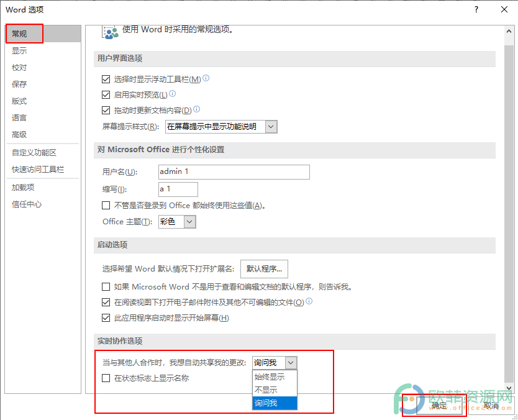The height and width of the screenshot is (420, 518).
Task: Uncheck 启用实时预览 option
Action: (x=106, y=95)
